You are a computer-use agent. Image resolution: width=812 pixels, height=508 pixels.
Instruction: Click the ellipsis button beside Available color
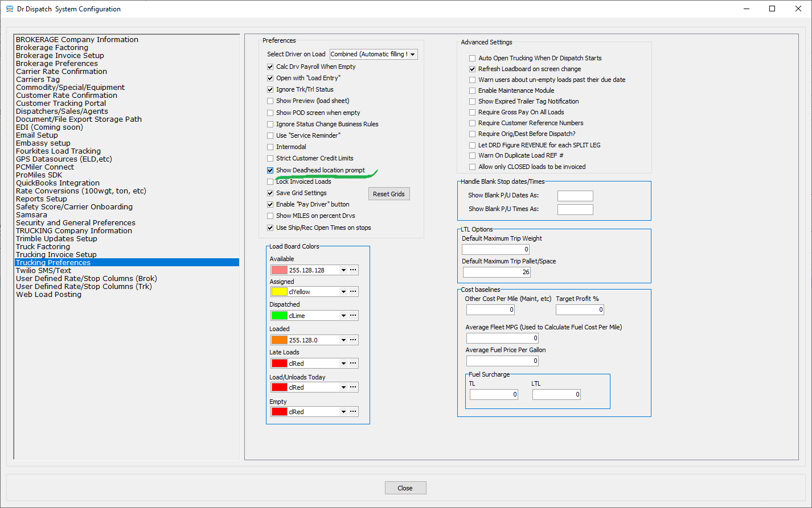[353, 270]
